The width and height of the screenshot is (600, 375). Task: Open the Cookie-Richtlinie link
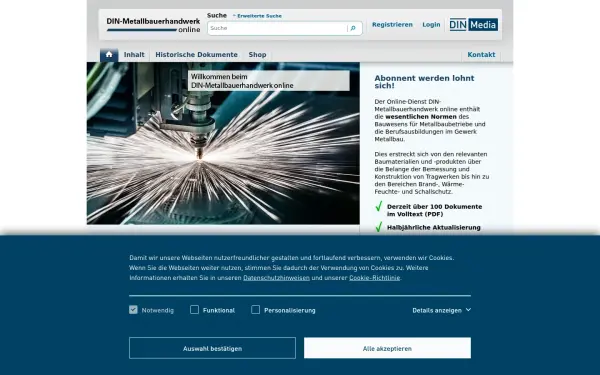click(x=374, y=278)
